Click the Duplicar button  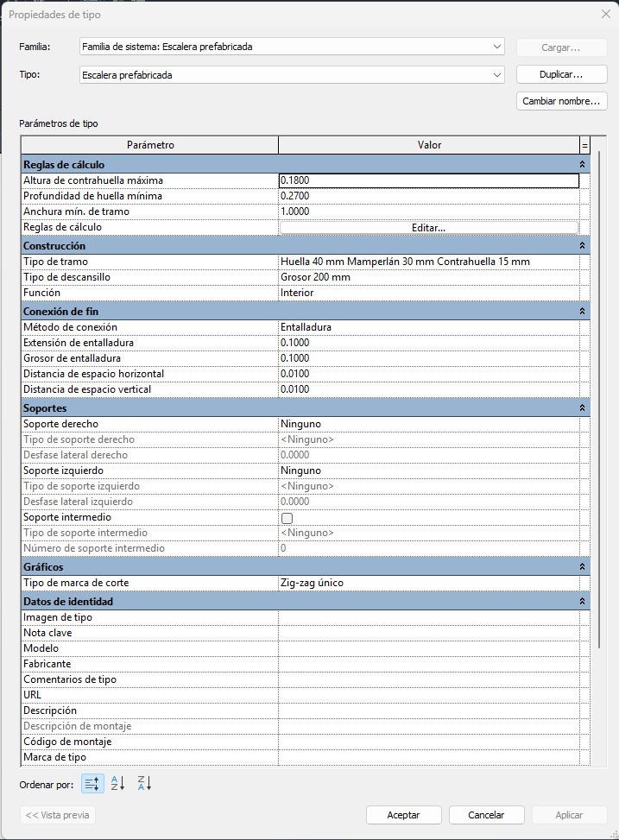pos(560,75)
